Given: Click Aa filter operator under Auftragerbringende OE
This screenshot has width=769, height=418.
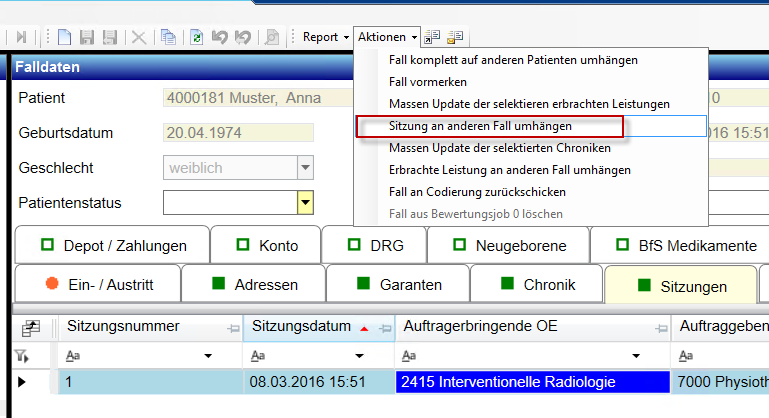Looking at the screenshot, I should [x=409, y=356].
